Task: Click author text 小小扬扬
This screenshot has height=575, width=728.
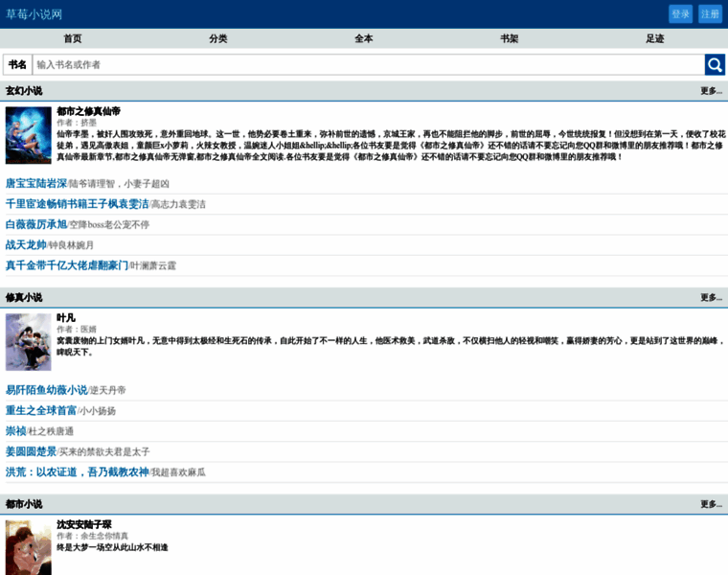Action: [x=98, y=411]
